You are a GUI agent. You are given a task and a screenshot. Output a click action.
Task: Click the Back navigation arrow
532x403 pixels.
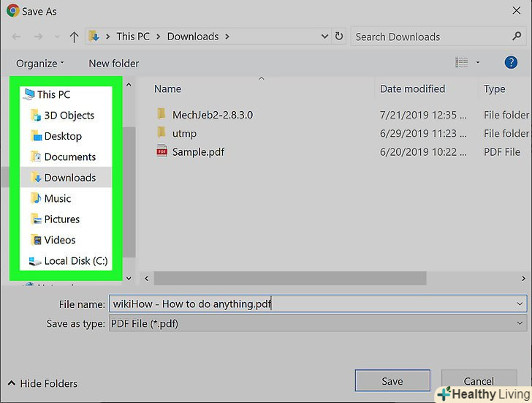(16, 37)
